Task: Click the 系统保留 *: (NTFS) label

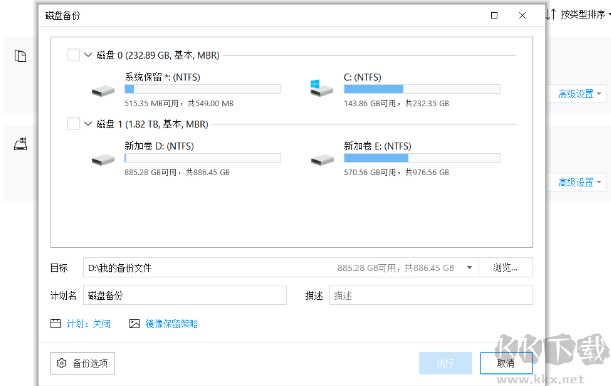Action: point(162,77)
